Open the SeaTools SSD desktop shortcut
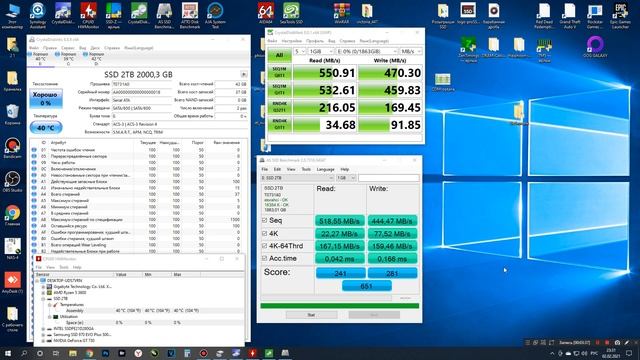This screenshot has width=640, height=360. (291, 13)
